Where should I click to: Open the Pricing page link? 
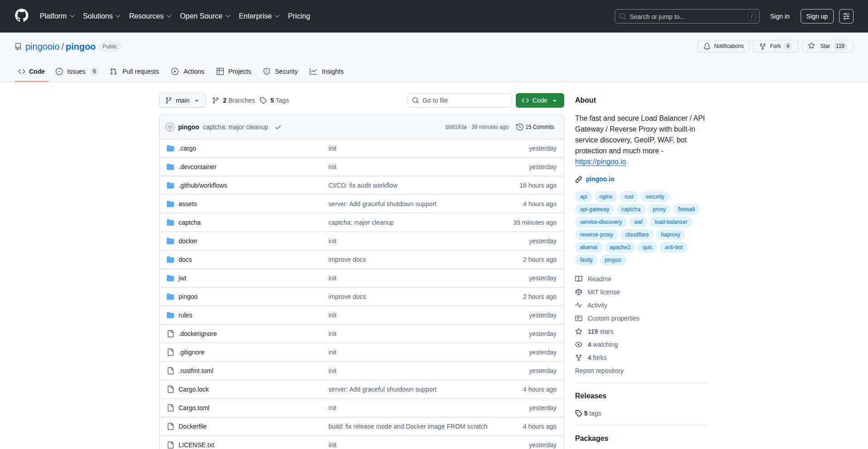point(299,16)
